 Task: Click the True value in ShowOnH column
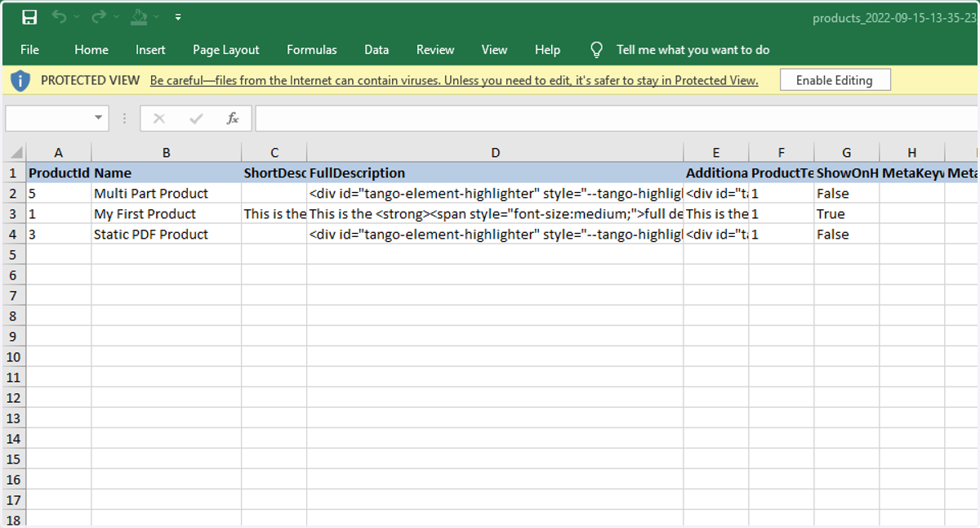[847, 214]
